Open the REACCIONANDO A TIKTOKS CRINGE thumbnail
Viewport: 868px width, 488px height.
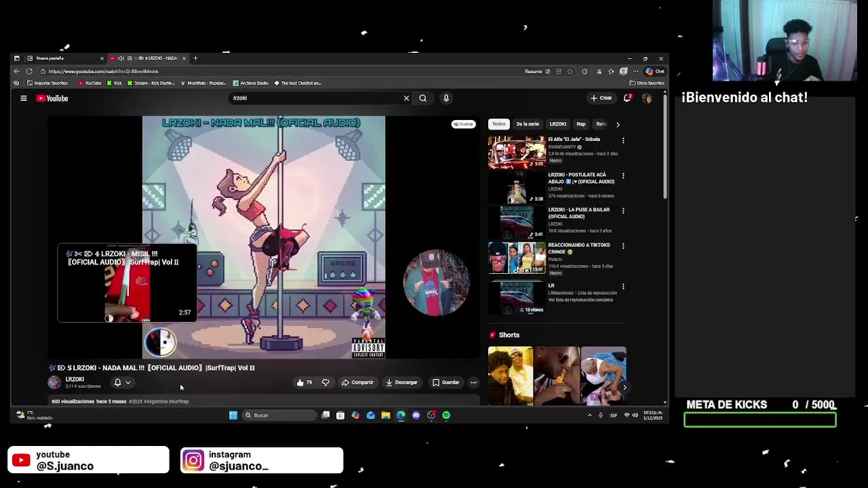pyautogui.click(x=517, y=258)
